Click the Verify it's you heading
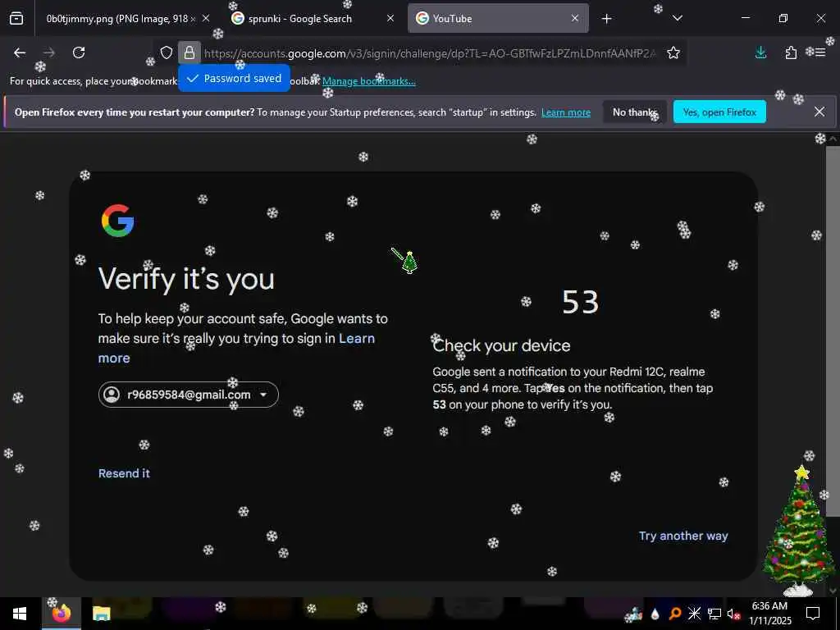 pyautogui.click(x=186, y=279)
